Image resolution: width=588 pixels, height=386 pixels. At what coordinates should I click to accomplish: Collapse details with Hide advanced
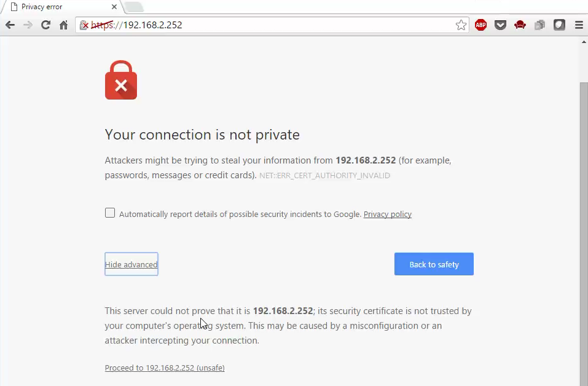[x=131, y=264]
